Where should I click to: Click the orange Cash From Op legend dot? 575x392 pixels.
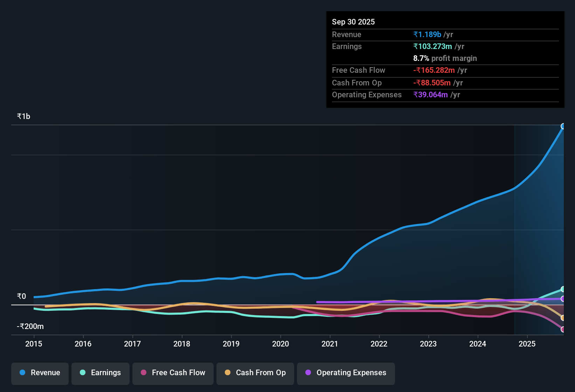coord(228,372)
